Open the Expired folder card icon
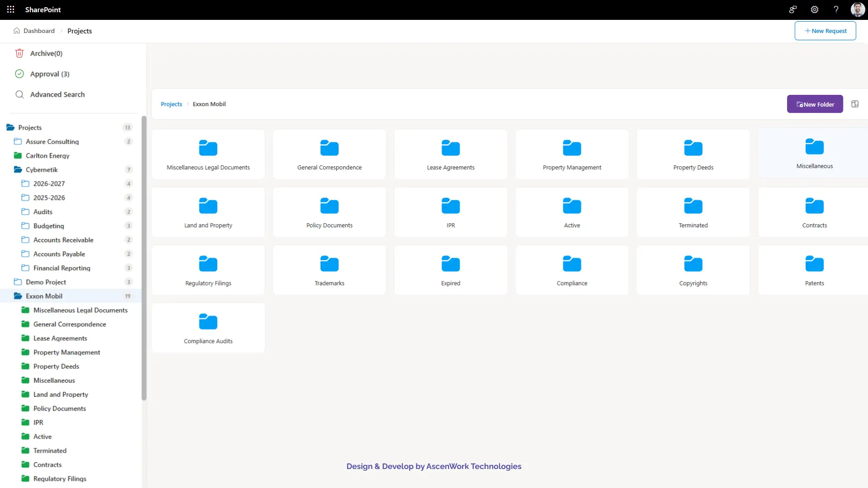The height and width of the screenshot is (488, 868). click(450, 263)
